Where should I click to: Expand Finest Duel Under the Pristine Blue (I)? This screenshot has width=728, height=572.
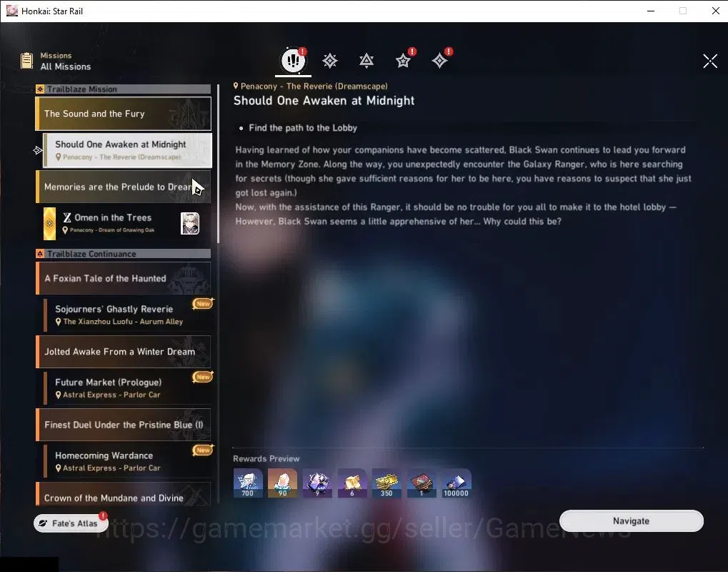point(124,425)
